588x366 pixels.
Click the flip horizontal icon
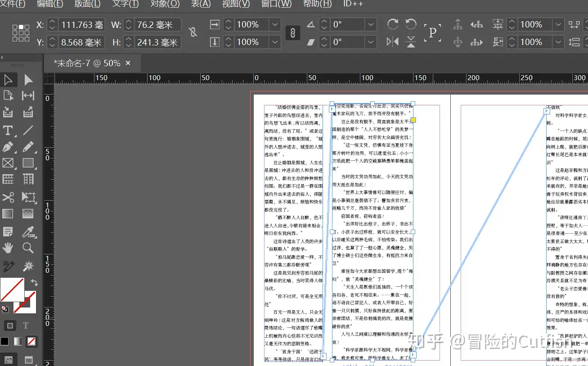click(393, 42)
